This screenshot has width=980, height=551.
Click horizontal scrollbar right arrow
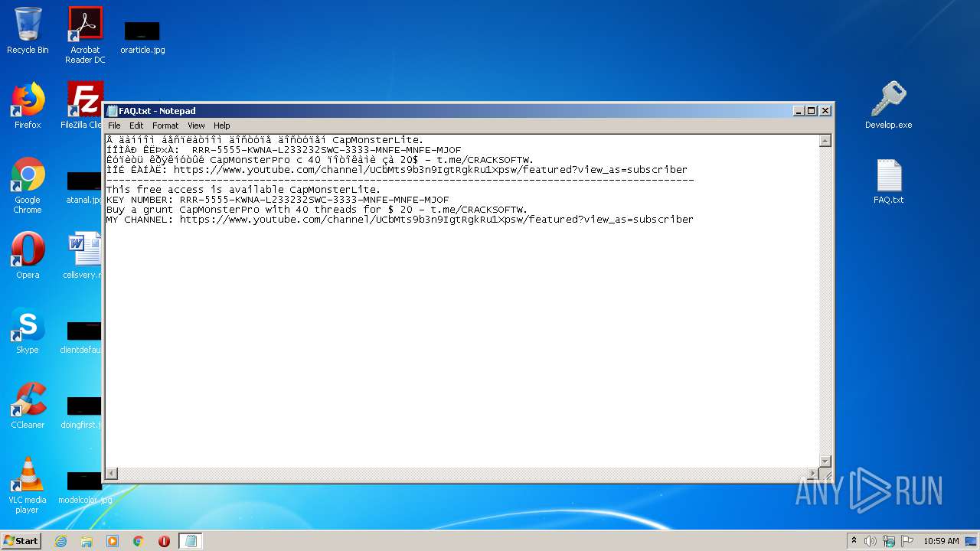click(813, 474)
